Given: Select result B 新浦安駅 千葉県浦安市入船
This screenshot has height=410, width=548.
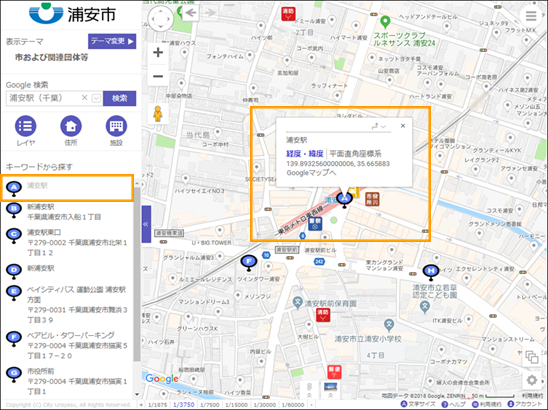Looking at the screenshot, I should pyautogui.click(x=67, y=212).
